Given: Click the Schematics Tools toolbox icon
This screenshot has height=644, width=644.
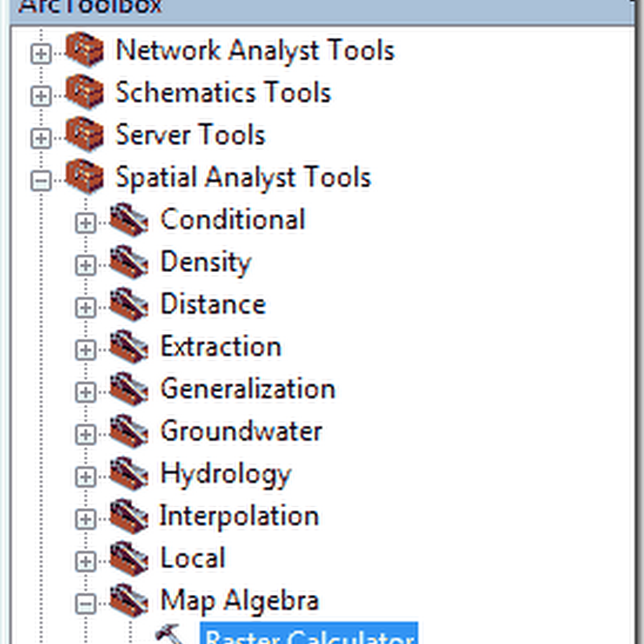Looking at the screenshot, I should tap(85, 93).
